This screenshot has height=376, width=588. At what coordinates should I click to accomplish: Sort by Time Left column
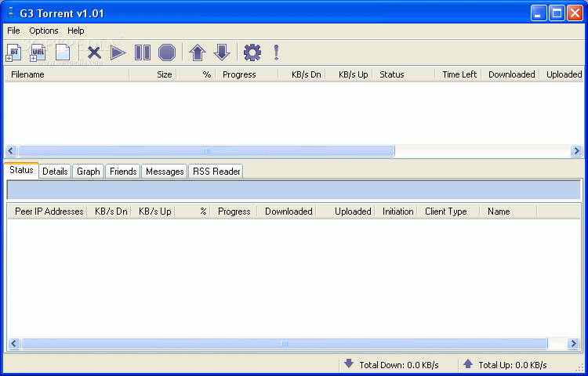459,74
